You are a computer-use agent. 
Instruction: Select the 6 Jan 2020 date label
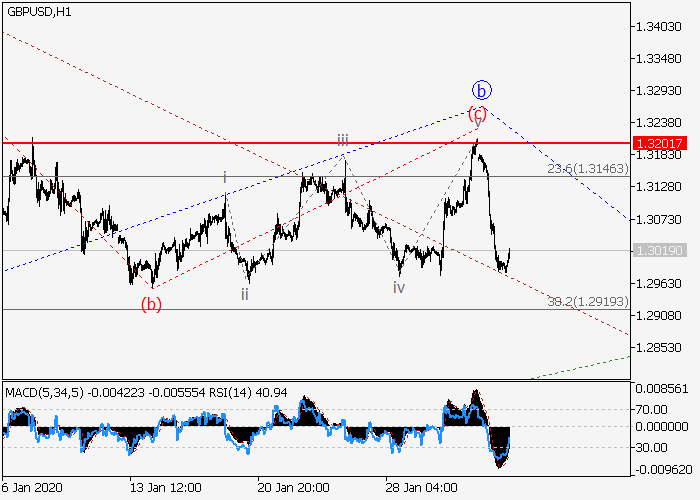click(33, 488)
